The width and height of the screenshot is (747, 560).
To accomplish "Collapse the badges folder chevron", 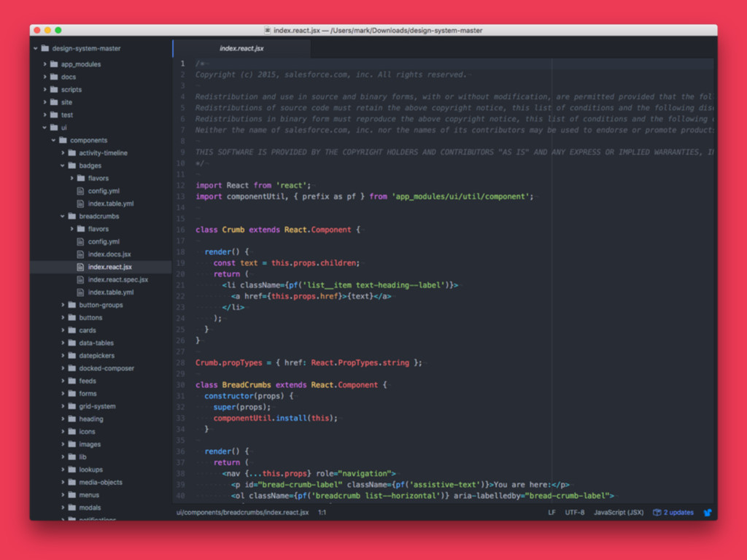I will (63, 166).
